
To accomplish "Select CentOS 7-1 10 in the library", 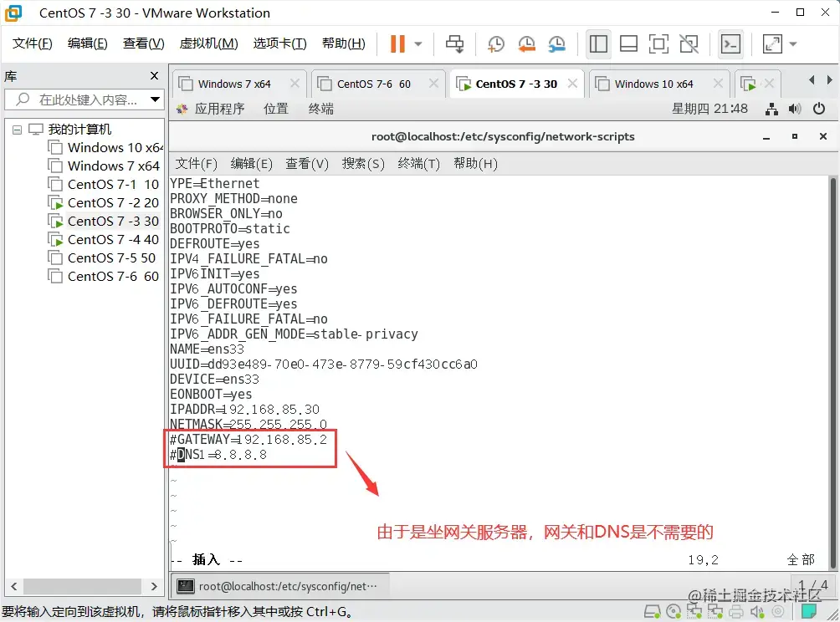I will [x=104, y=184].
